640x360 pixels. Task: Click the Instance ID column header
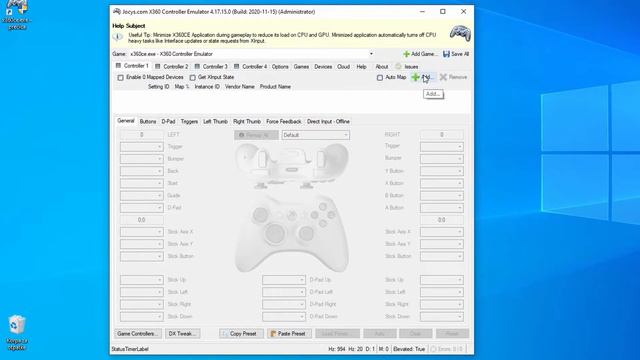pyautogui.click(x=207, y=87)
